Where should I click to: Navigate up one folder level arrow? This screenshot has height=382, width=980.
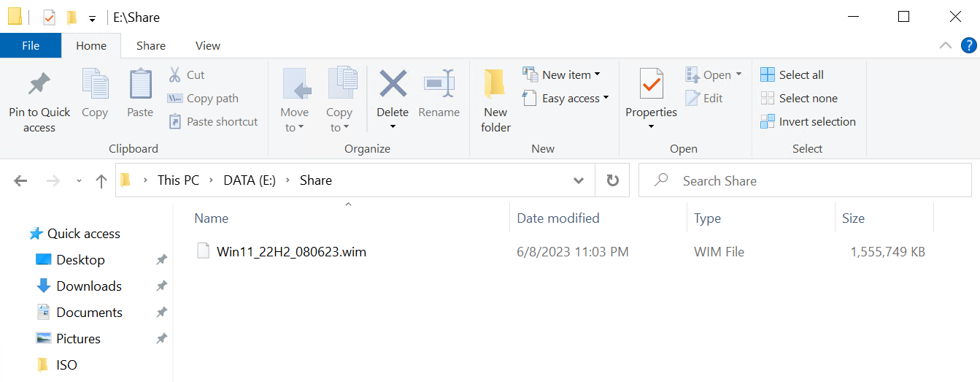point(101,180)
